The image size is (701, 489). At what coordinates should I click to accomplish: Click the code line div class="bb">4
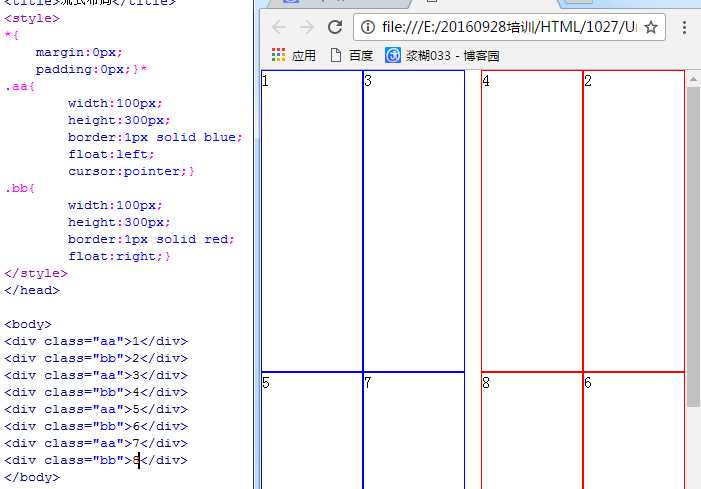coord(96,392)
